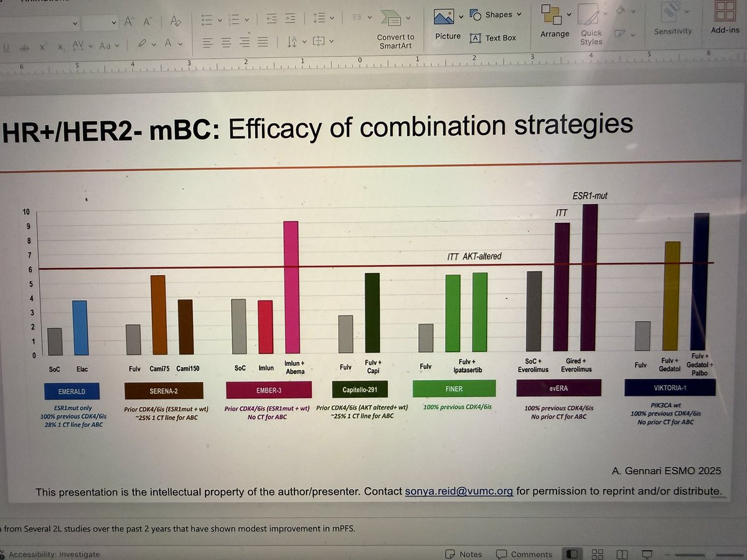
Task: Select the pink Imlun + Abema bar
Action: point(291,287)
